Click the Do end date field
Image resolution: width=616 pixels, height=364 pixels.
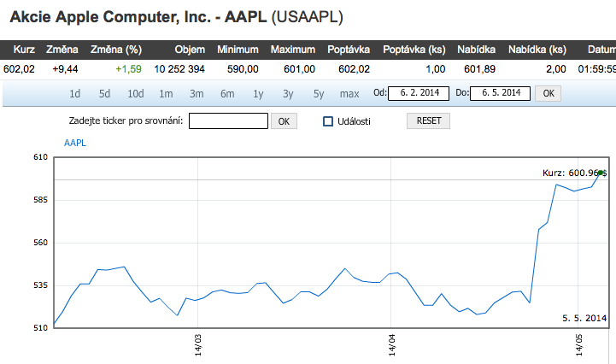coord(501,93)
